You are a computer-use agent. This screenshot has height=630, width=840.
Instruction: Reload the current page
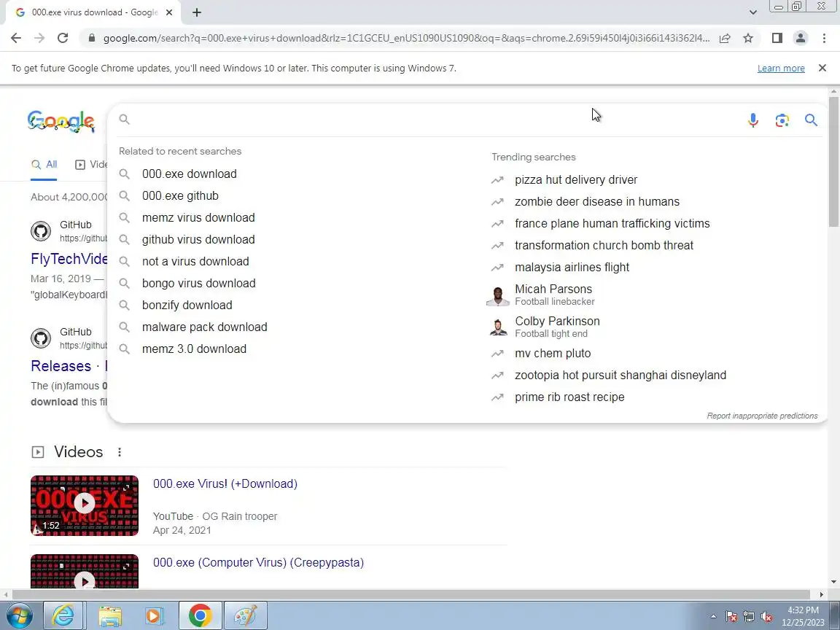pos(63,38)
